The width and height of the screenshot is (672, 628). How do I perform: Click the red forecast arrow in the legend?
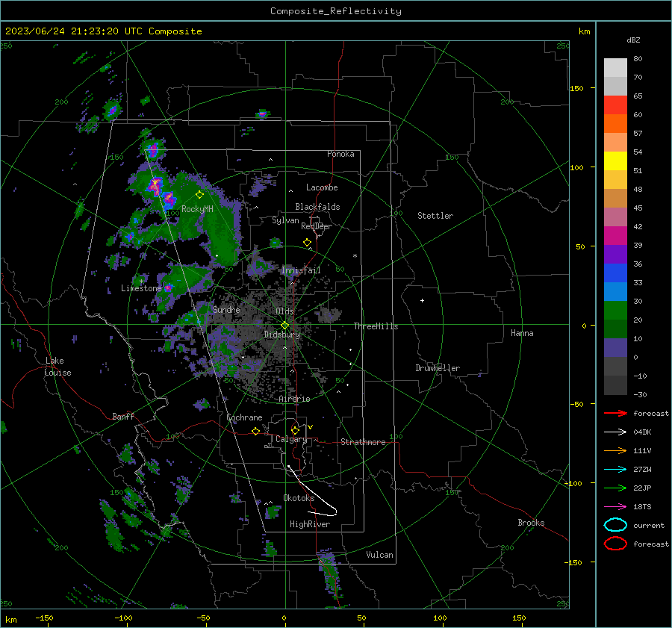(x=615, y=413)
